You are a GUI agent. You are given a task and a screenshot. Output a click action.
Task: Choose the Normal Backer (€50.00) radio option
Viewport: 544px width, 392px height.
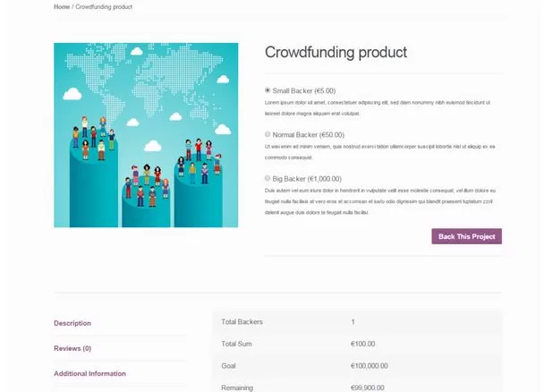tap(268, 134)
